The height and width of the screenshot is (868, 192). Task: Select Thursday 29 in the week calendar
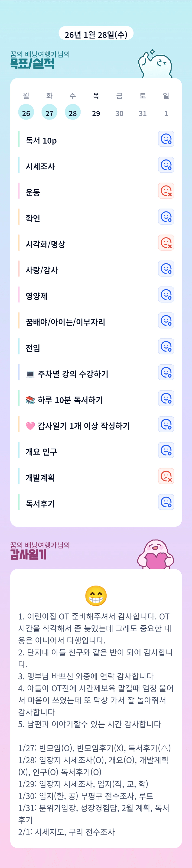[x=96, y=113]
